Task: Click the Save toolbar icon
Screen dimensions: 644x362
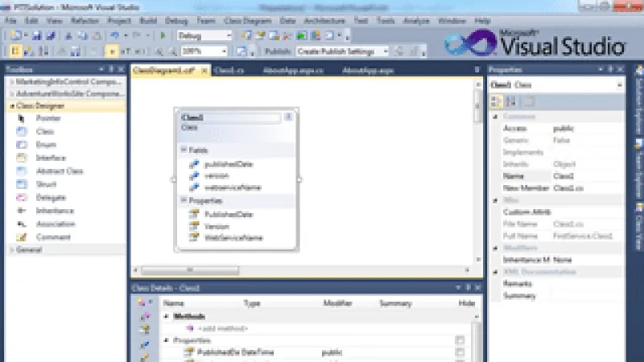Action: (37, 35)
